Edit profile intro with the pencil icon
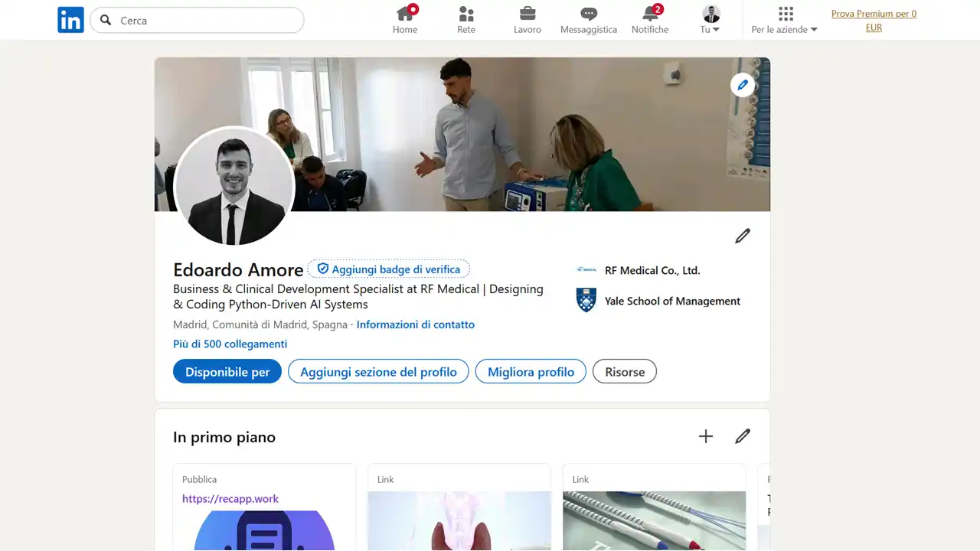Screen dimensions: 980x551 [x=742, y=236]
